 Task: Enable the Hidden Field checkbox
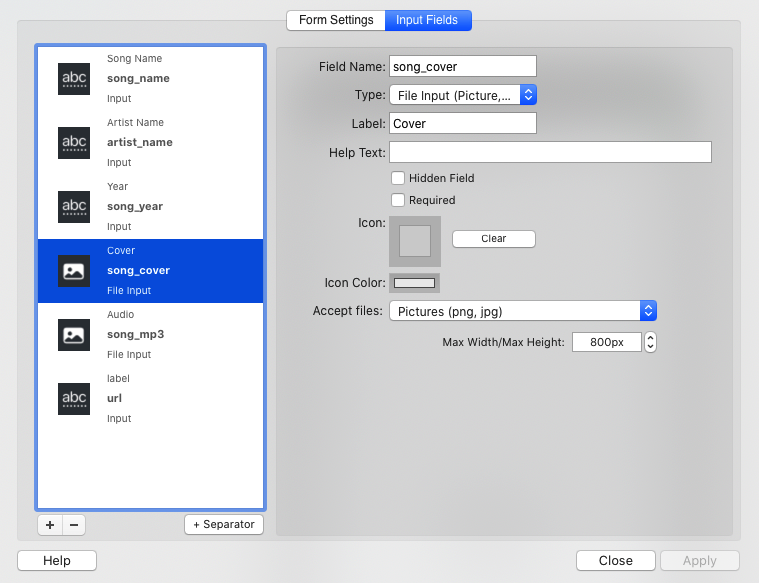(x=398, y=178)
